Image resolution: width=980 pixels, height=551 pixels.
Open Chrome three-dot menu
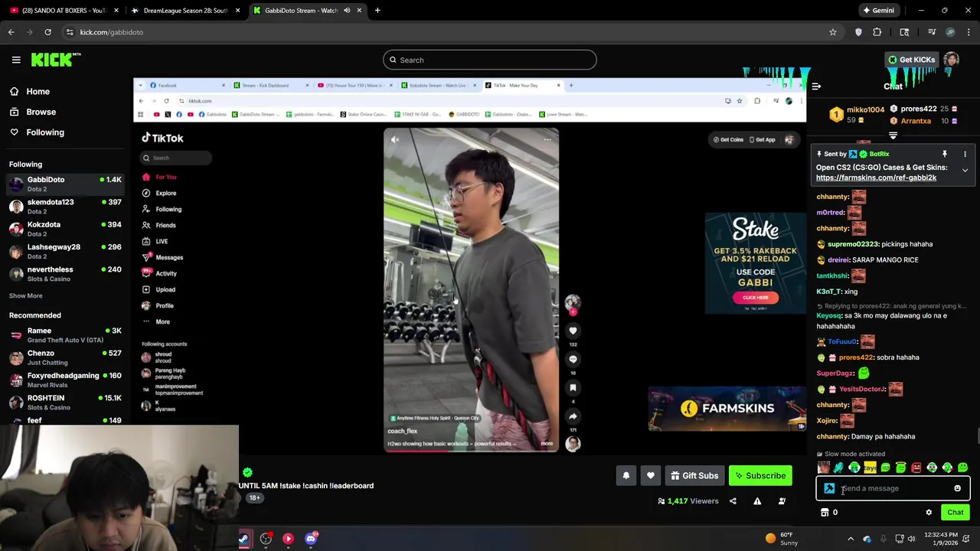pyautogui.click(x=969, y=32)
